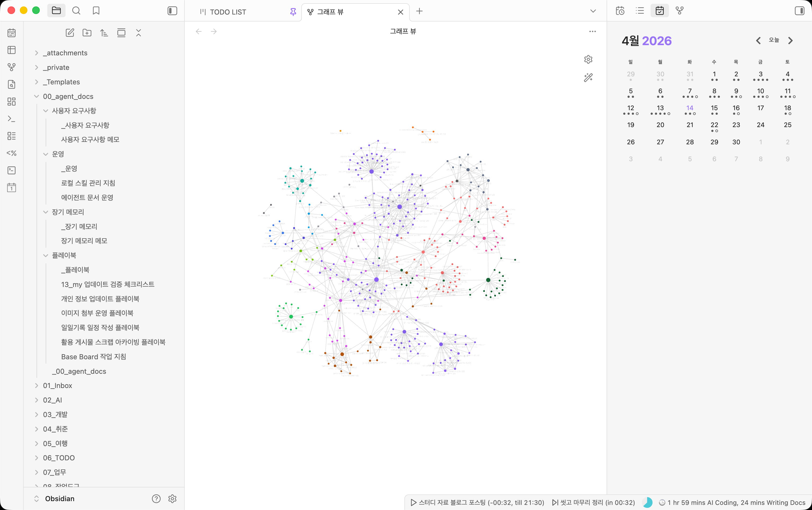
Task: Click the 오늘 button in calendar
Action: tap(774, 40)
